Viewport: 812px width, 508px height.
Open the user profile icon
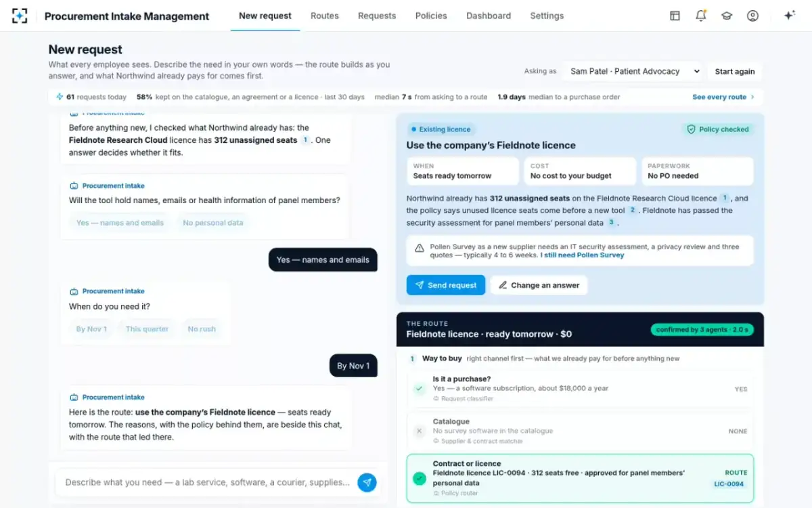pos(752,16)
